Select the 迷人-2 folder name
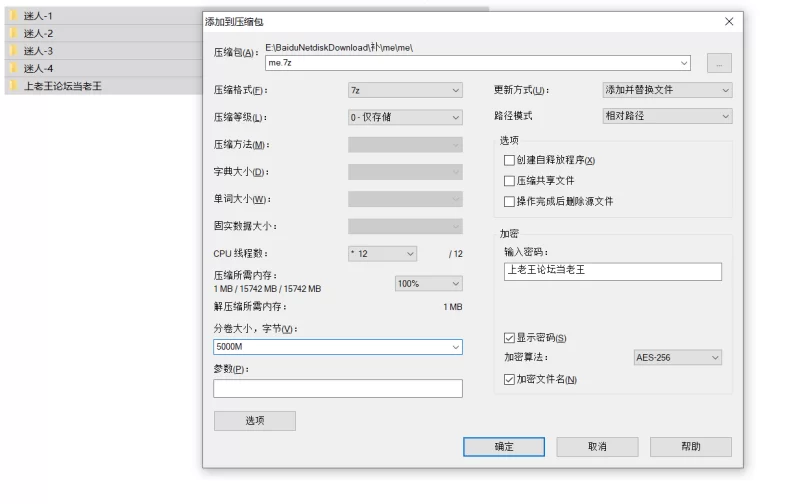 click(x=38, y=33)
